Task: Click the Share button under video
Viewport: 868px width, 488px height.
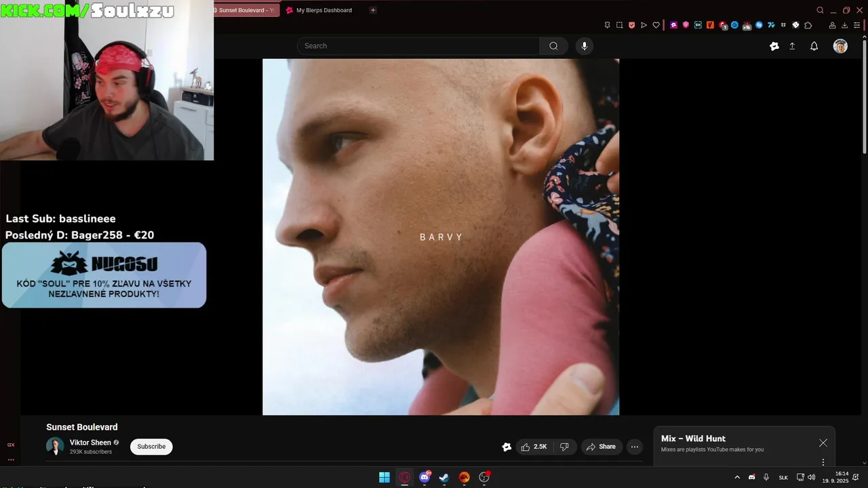Action: click(601, 447)
